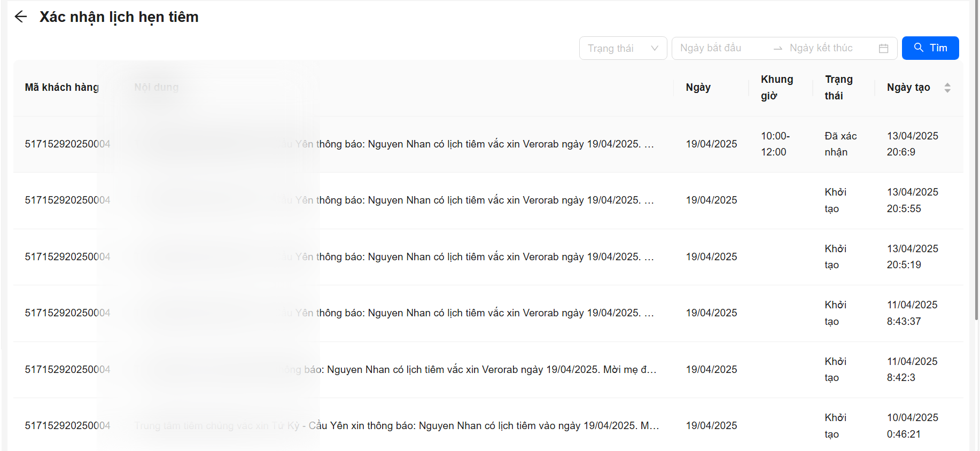
Task: Select row created 11/04/2025 8:43:37
Action: [481, 313]
